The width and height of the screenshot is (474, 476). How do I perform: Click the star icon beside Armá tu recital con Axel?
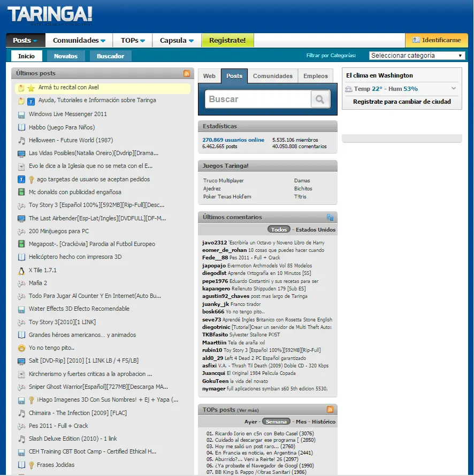pos(31,88)
